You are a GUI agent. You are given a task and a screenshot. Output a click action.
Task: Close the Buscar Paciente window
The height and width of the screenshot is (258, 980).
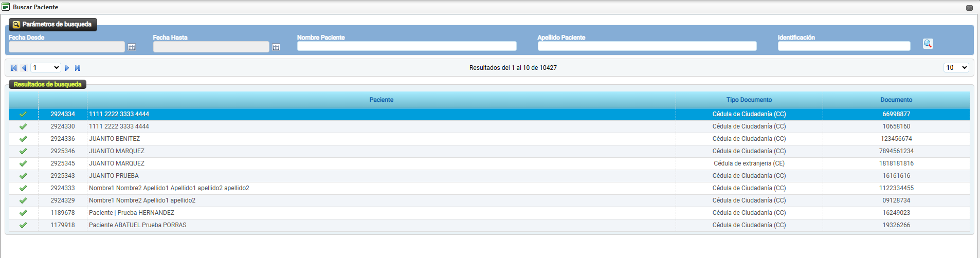pos(969,8)
